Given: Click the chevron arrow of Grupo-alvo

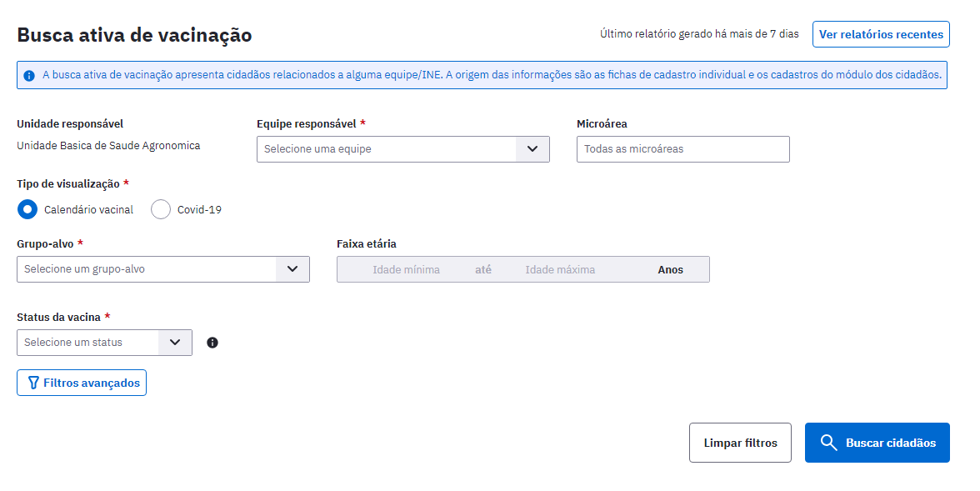Looking at the screenshot, I should click(x=292, y=269).
